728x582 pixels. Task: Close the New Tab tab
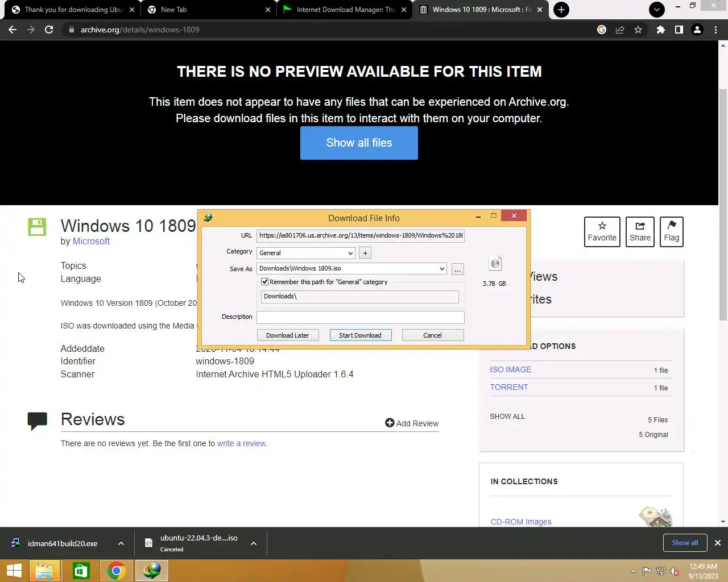[x=268, y=10]
